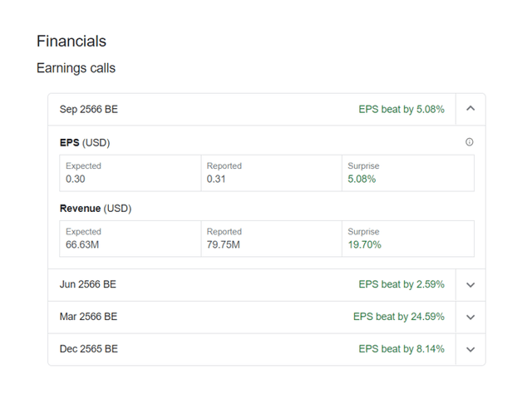Click the Revenue Expected 66.63M cell
This screenshot has width=532, height=409.
(x=131, y=239)
